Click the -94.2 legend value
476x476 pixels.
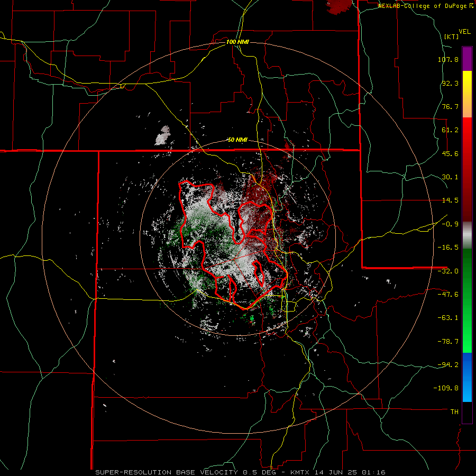coord(448,364)
